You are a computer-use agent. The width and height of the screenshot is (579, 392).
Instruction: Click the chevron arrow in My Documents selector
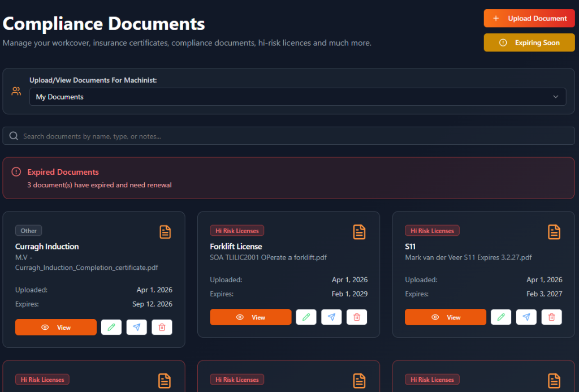pos(555,97)
